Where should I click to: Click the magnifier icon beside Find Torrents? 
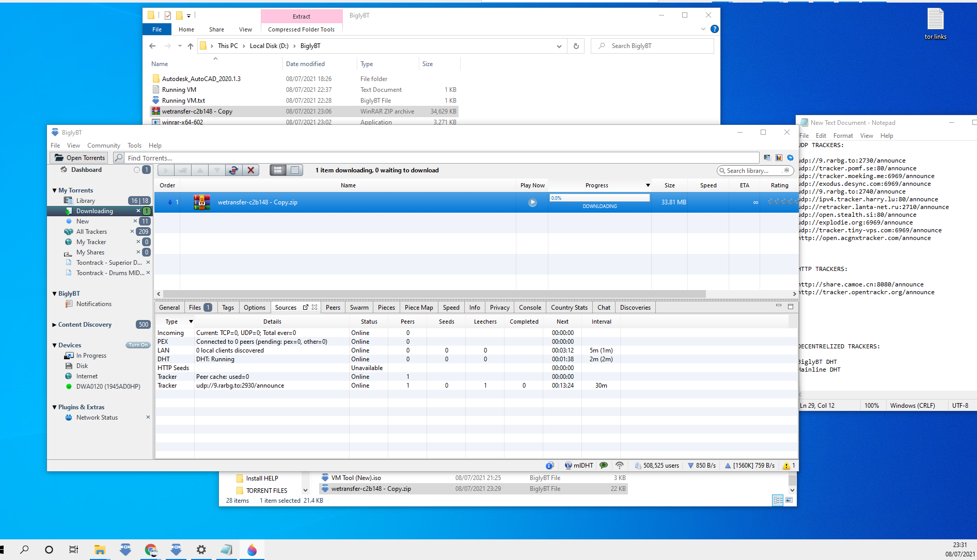coord(119,158)
